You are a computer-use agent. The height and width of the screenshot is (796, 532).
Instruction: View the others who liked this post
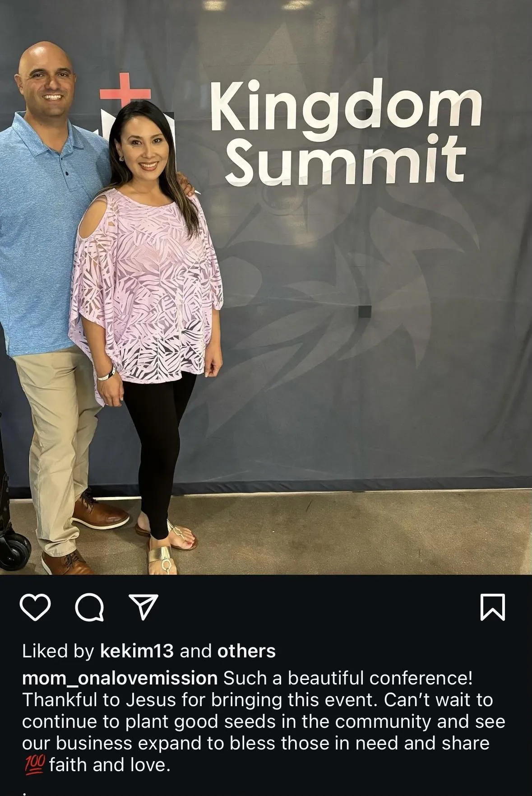coord(246,651)
